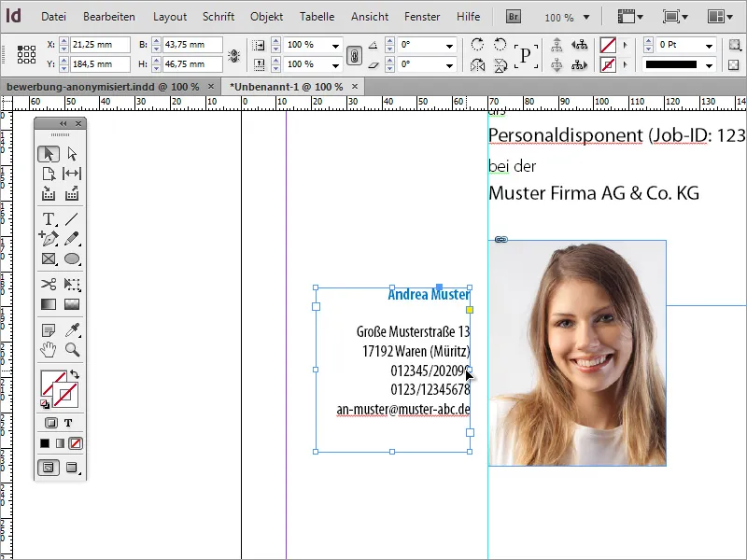Open the Fenster menu
Image resolution: width=747 pixels, height=560 pixels.
(422, 17)
